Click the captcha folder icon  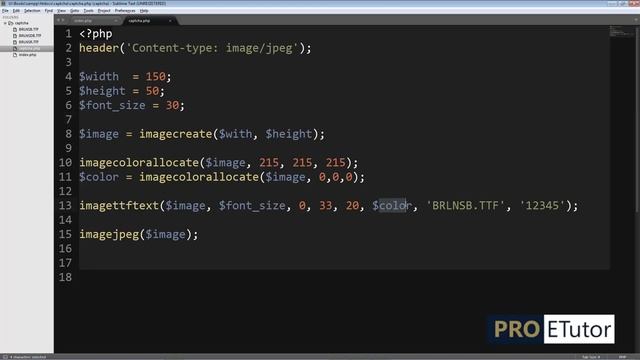pos(11,23)
